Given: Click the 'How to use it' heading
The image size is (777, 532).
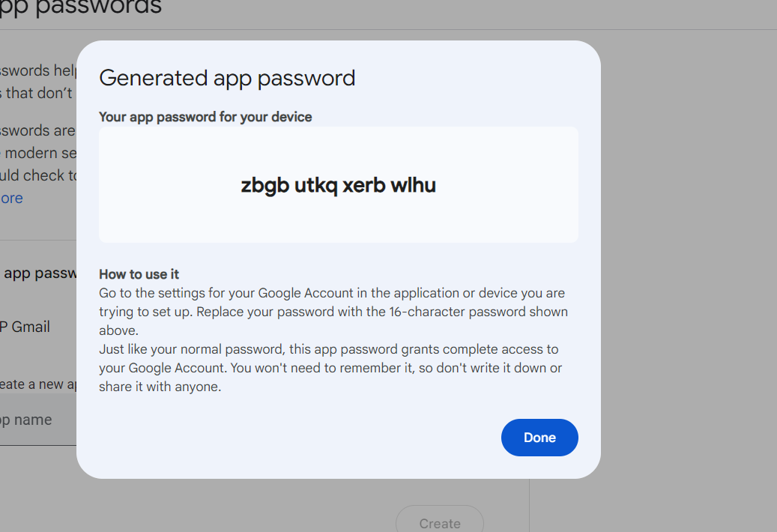Looking at the screenshot, I should point(139,274).
